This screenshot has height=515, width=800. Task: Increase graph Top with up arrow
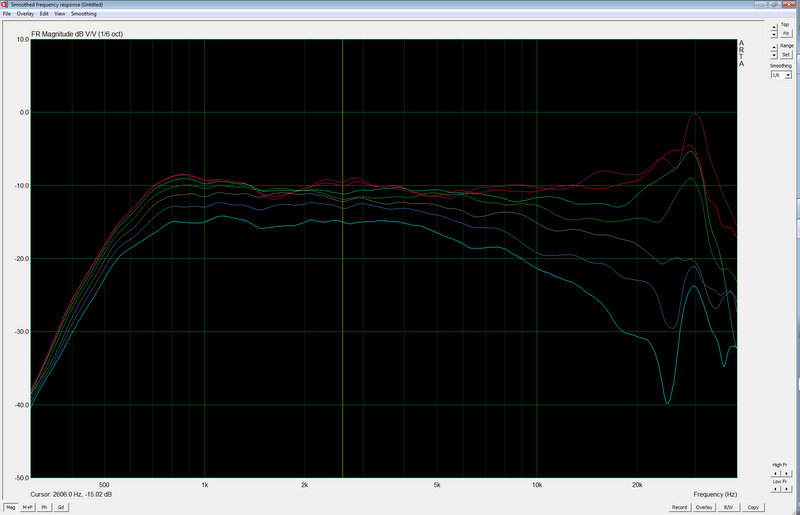click(x=774, y=27)
